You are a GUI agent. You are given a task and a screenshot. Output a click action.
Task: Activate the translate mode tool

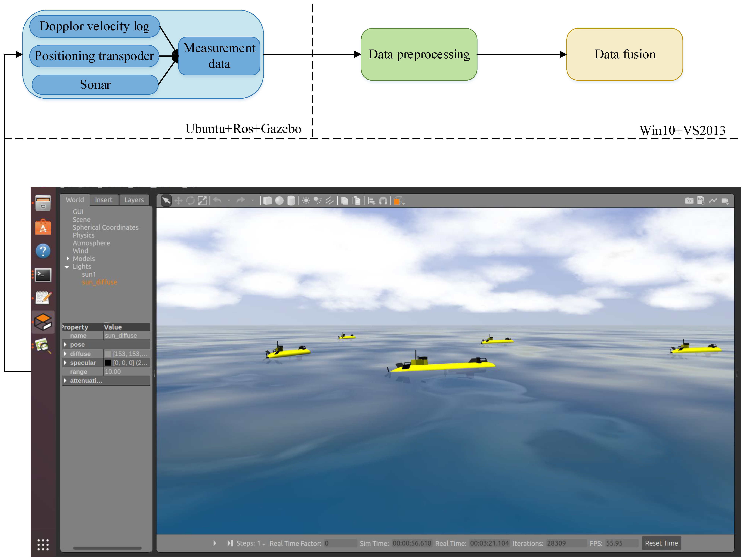pos(178,201)
